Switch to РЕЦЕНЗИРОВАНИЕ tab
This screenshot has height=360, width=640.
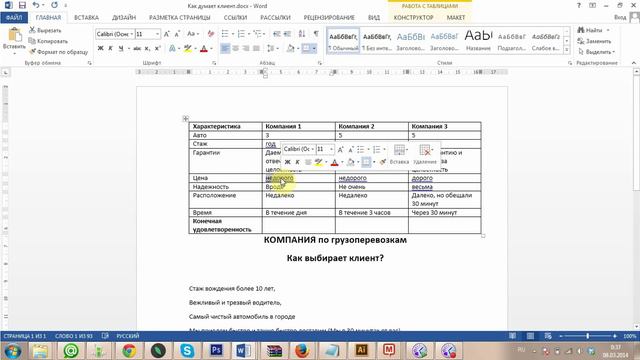click(x=329, y=18)
